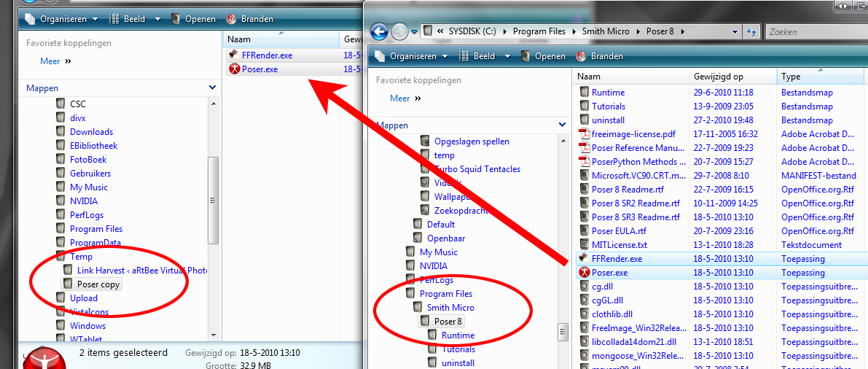Click the front window folder tree scrollbar

tap(563, 331)
